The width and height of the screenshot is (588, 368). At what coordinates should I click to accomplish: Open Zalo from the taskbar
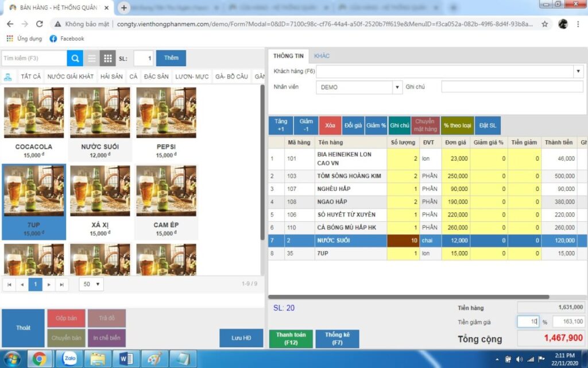[69, 359]
